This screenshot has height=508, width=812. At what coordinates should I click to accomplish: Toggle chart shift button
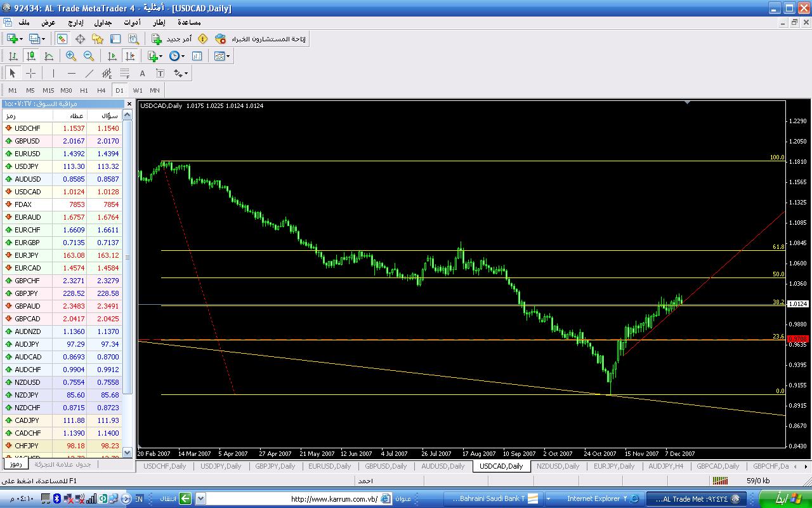(130, 56)
